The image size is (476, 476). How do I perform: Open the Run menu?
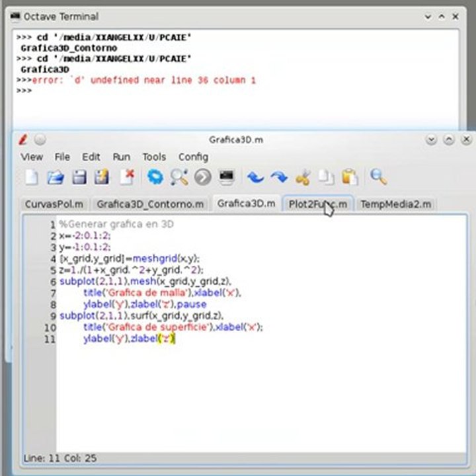pyautogui.click(x=122, y=157)
